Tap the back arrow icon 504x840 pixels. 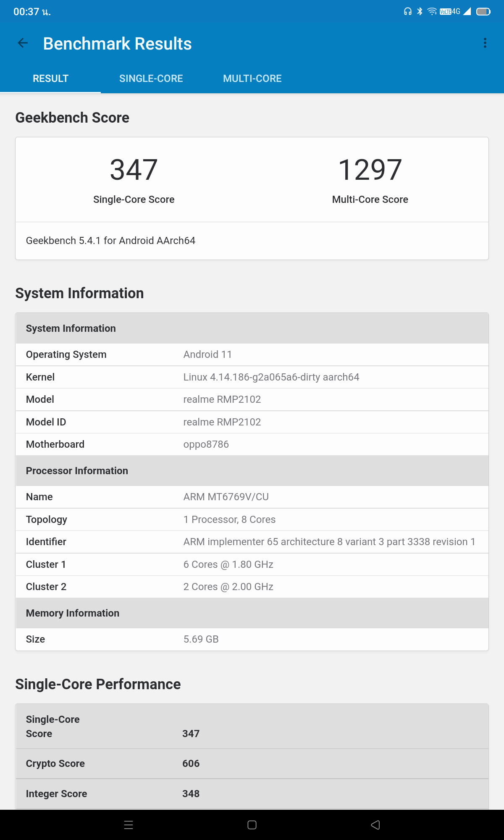coord(23,43)
